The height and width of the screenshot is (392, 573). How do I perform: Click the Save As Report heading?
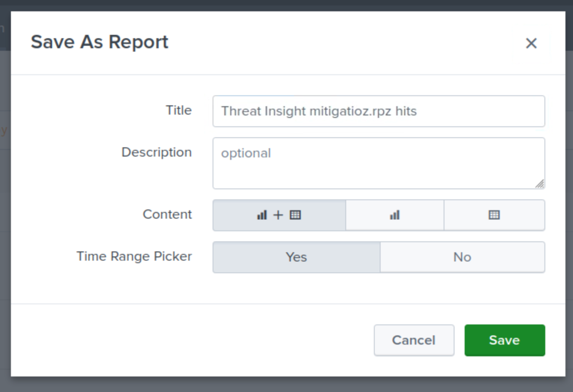pyautogui.click(x=100, y=42)
